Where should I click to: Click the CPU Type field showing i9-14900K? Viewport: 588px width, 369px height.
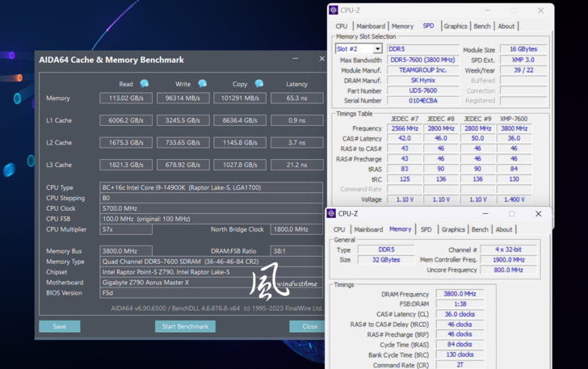click(211, 187)
